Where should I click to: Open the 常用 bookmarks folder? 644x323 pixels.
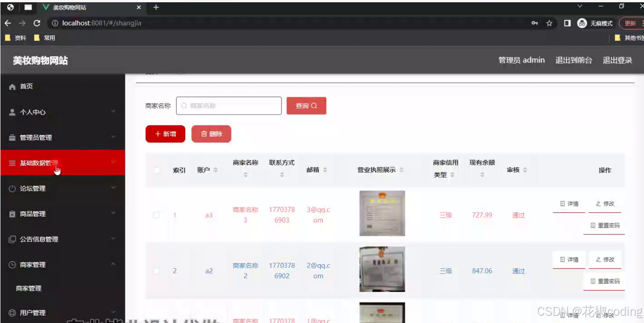pos(44,38)
